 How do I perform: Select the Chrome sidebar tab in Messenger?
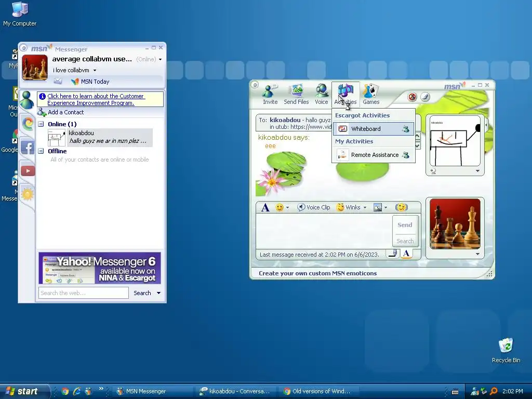[x=28, y=123]
